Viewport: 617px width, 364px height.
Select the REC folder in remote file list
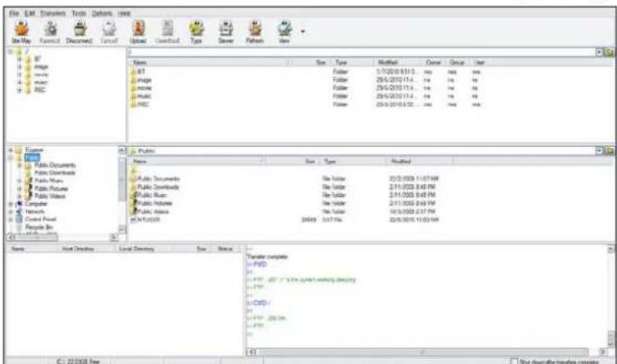140,104
